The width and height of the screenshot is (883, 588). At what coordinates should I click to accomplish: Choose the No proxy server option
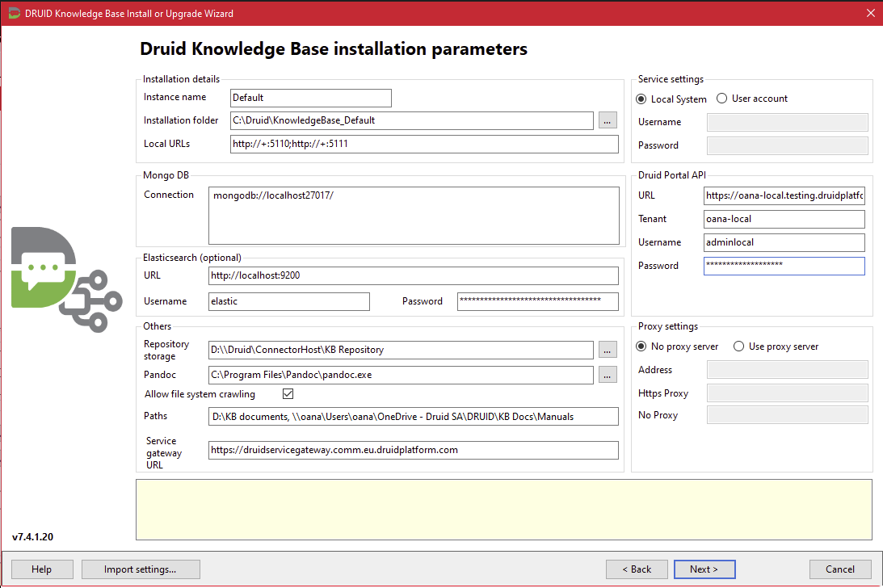point(642,346)
